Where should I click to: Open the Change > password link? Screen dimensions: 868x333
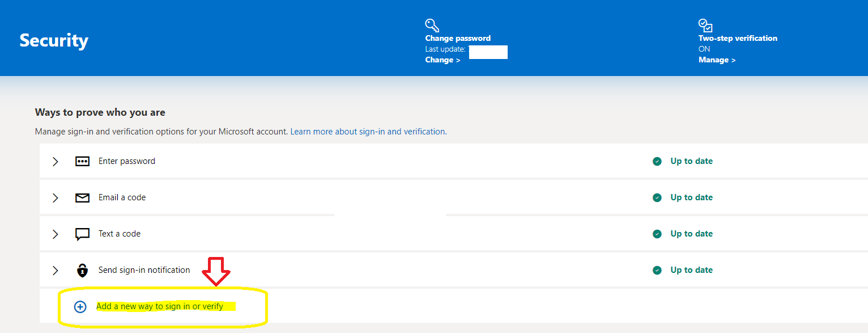(x=442, y=60)
